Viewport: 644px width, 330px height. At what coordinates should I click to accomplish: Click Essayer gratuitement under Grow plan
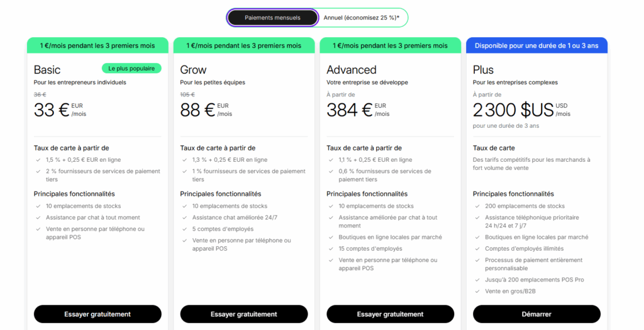click(x=244, y=314)
